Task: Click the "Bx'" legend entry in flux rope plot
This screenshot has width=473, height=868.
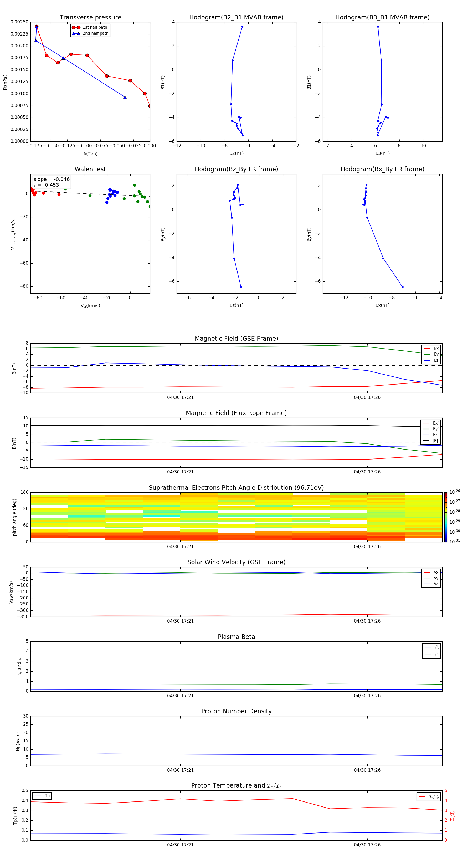Action: 431,423
